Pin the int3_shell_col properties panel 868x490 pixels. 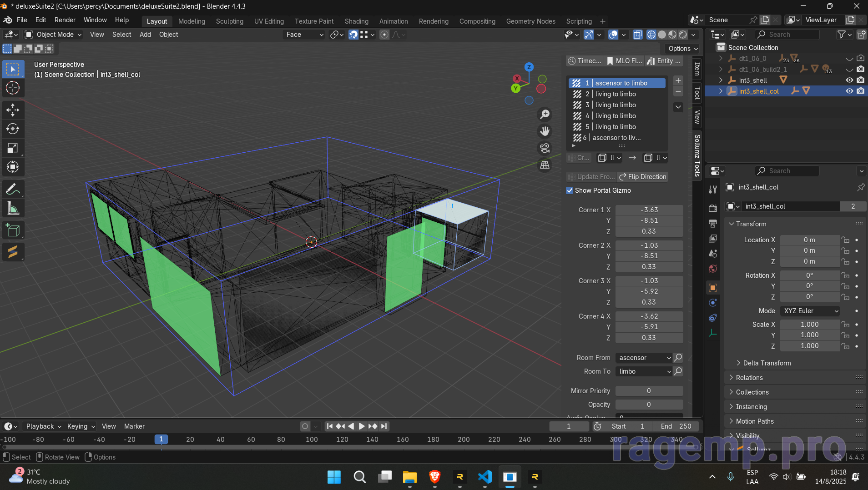coord(860,187)
